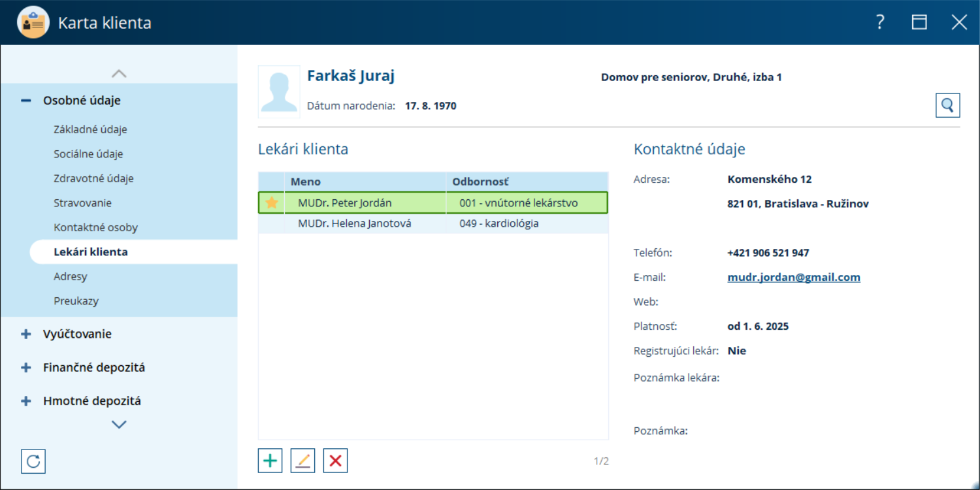The height and width of the screenshot is (490, 980).
Task: Click the refresh icon in sidebar
Action: (33, 461)
